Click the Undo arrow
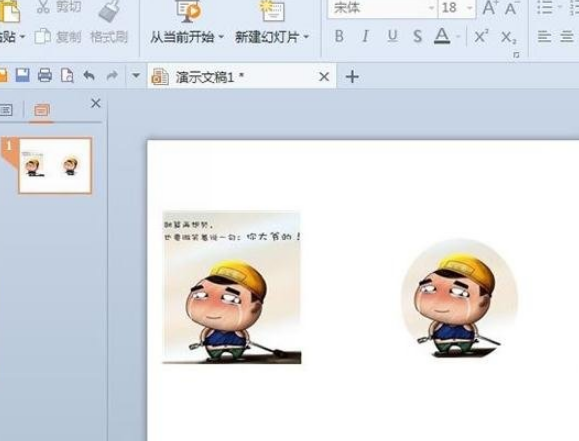Image resolution: width=579 pixels, height=441 pixels. click(89, 76)
